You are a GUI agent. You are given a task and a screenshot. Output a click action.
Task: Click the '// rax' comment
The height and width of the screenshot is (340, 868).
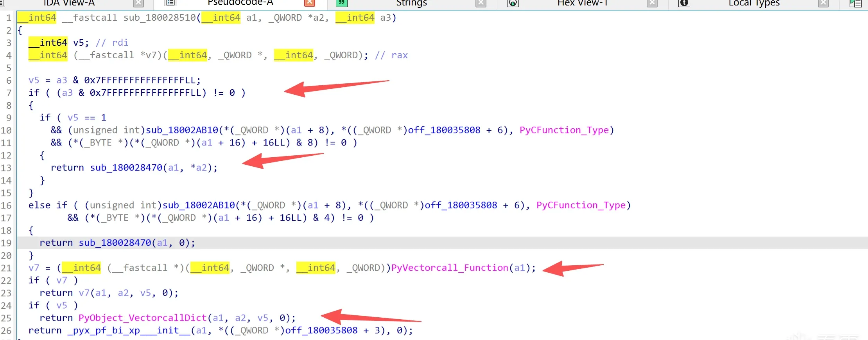tap(391, 55)
